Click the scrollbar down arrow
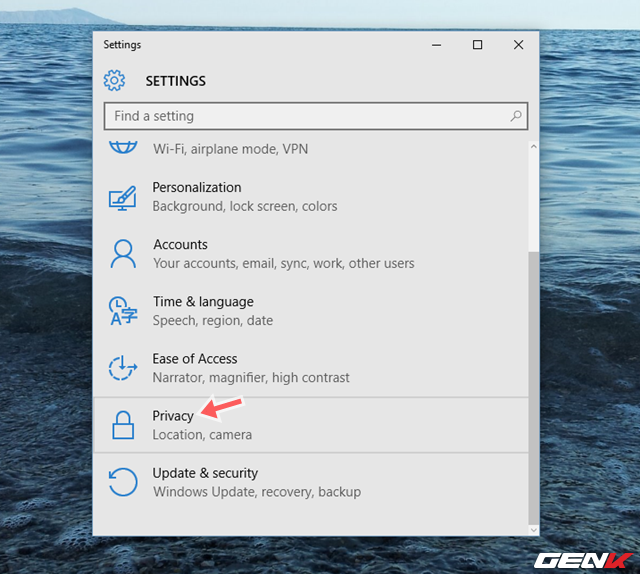Image resolution: width=640 pixels, height=574 pixels. (533, 529)
